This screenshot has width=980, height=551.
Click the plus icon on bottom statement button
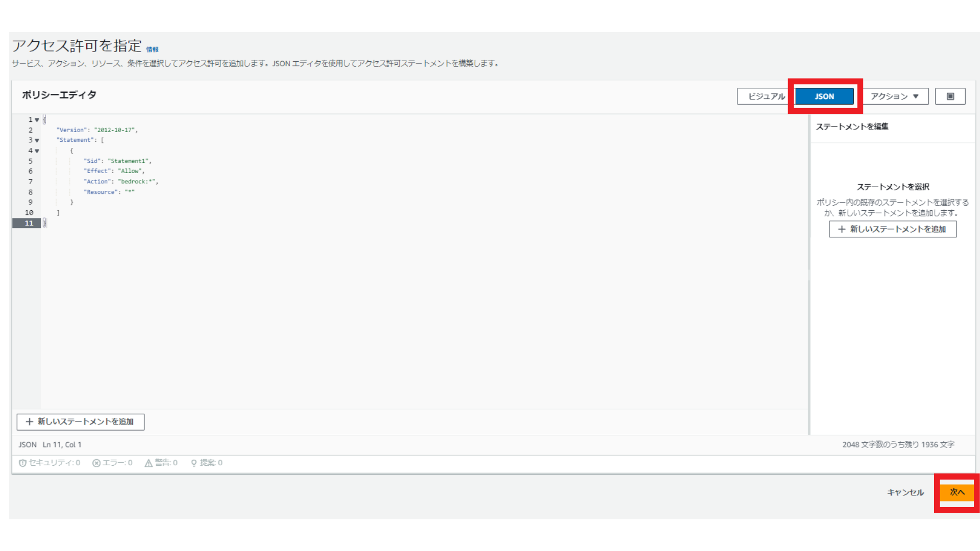pos(29,422)
